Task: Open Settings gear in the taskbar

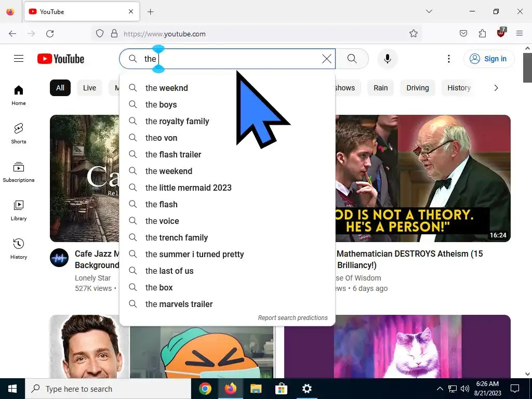Action: (307, 389)
